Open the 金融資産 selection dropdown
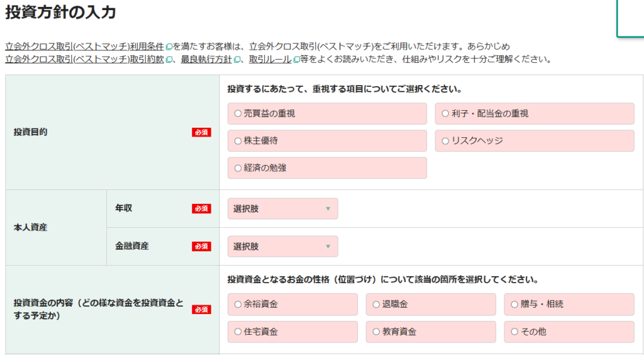 (282, 247)
